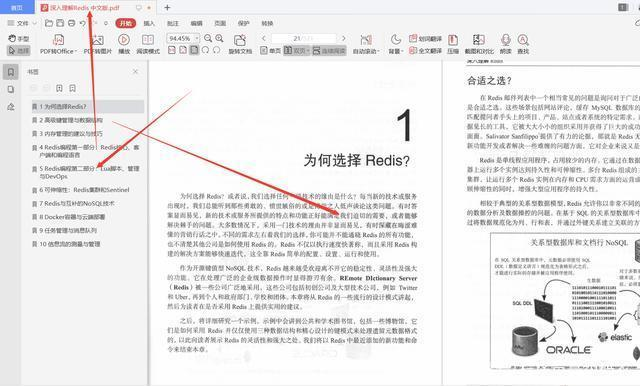Image resolution: width=640 pixels, height=386 pixels.
Task: Switch to 批注 ribbon tab
Action: (x=173, y=23)
